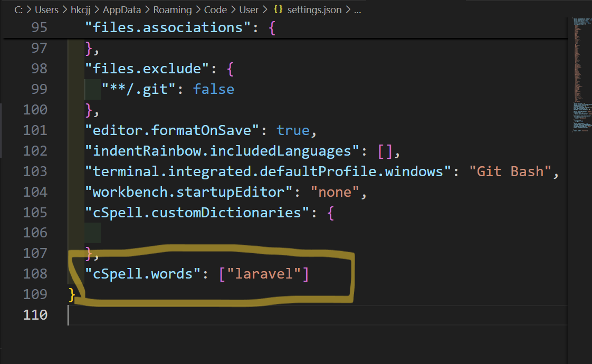Select line number 108 in the gutter
592x364 pixels.
35,273
